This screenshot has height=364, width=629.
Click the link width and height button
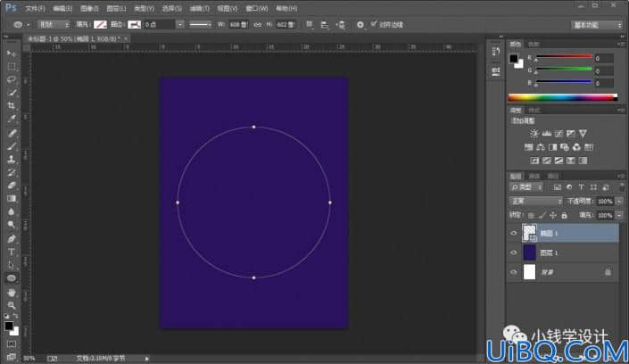257,24
